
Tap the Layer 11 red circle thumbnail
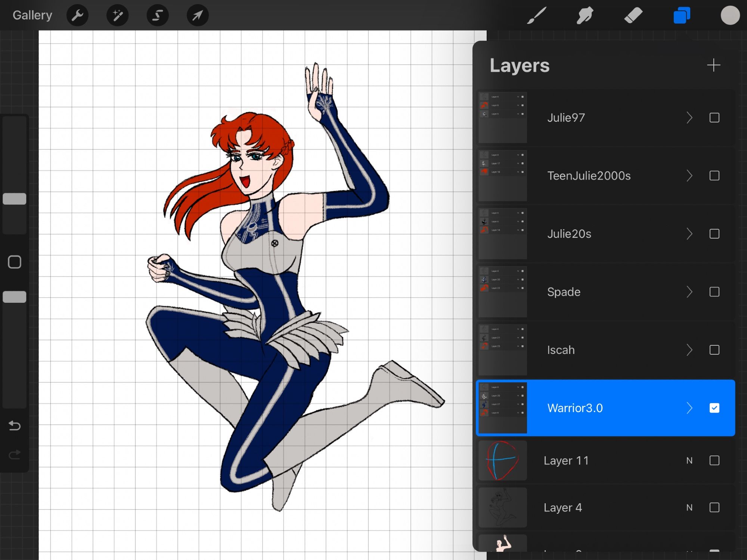pos(503,460)
